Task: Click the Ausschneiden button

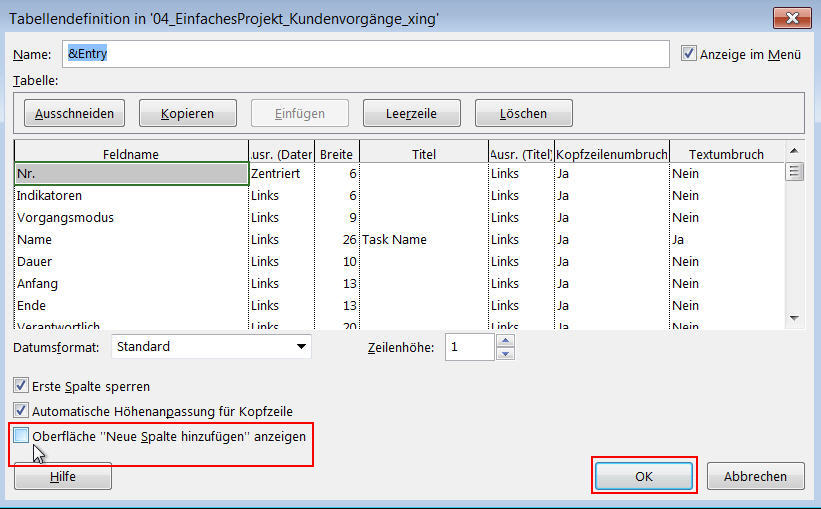Action: click(74, 114)
